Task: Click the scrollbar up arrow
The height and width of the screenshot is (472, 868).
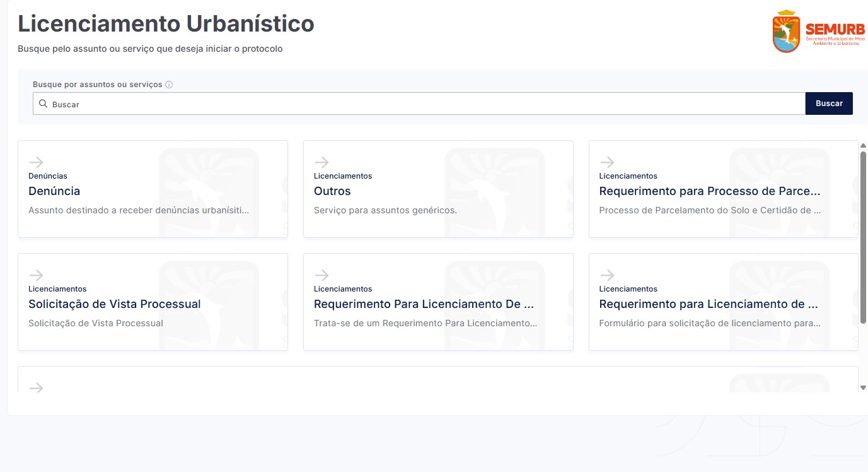Action: [x=864, y=145]
